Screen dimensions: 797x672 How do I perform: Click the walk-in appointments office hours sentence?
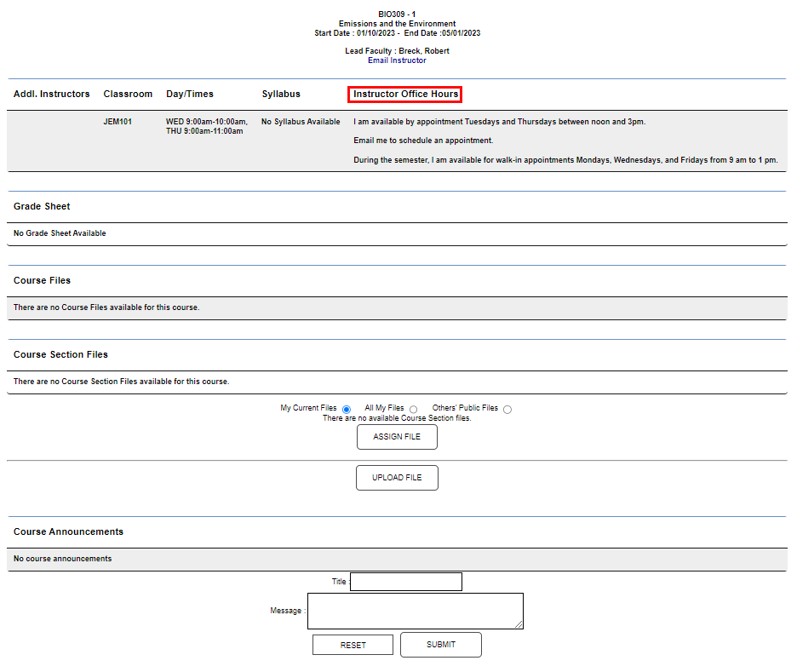click(x=565, y=160)
